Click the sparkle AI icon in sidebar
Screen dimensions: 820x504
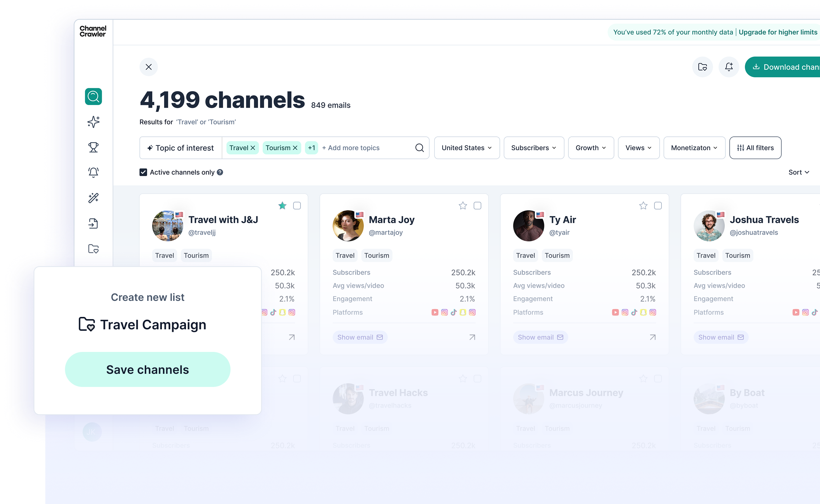tap(93, 122)
